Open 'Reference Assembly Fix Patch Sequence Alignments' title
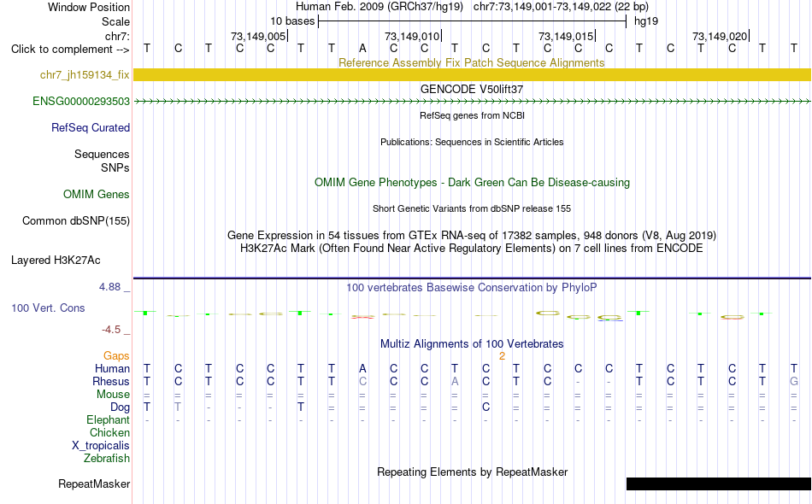Screen dimensions: 812x504 472,62
